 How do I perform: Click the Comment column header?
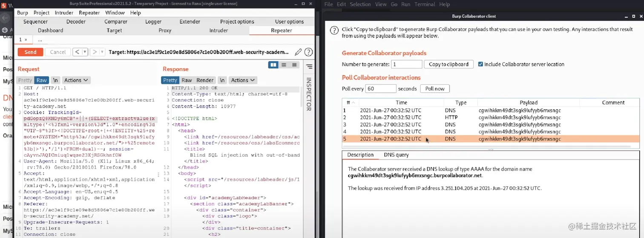(x=613, y=103)
